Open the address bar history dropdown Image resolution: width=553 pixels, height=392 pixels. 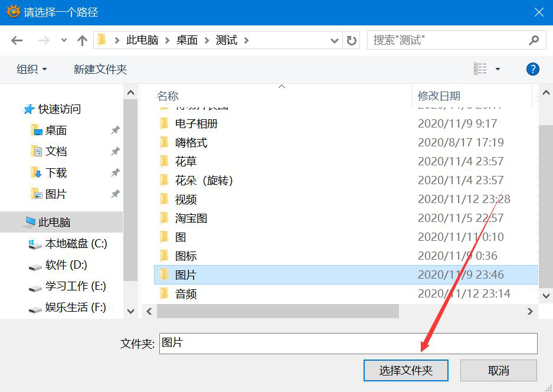335,41
